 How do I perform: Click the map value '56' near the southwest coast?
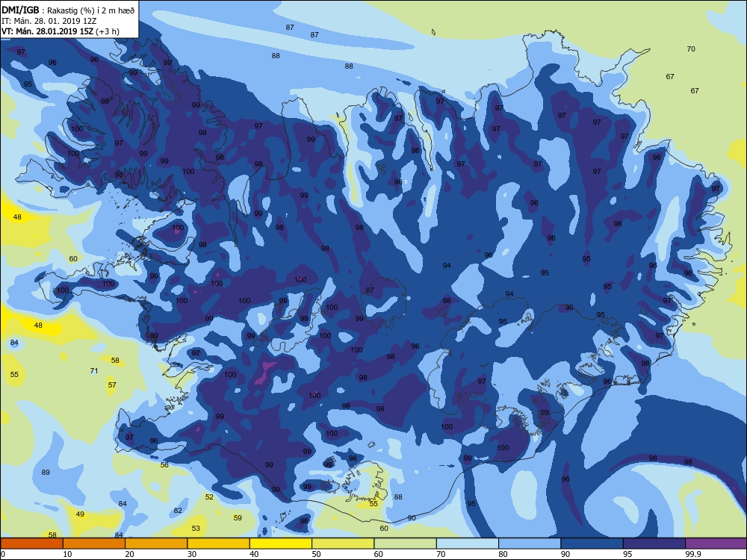(x=164, y=464)
